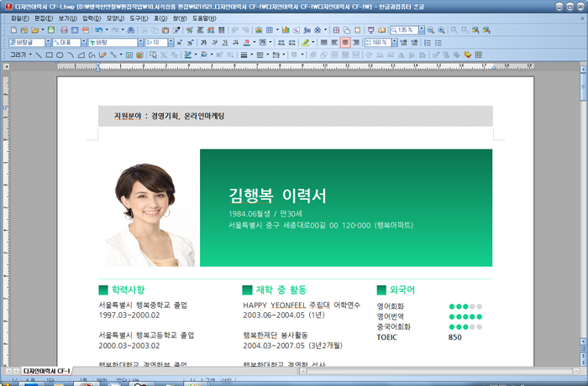
Task: Select the 디자인이력서 CF-I document tab
Action: click(46, 371)
